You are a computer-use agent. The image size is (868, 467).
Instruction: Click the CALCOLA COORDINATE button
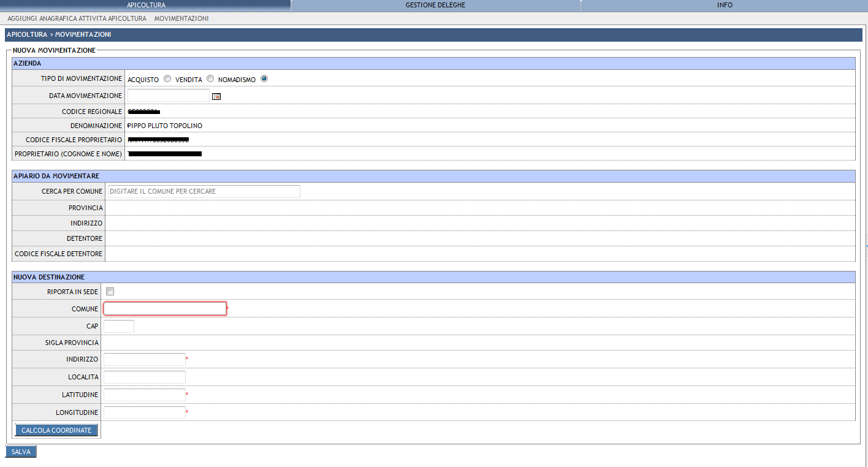click(x=56, y=430)
